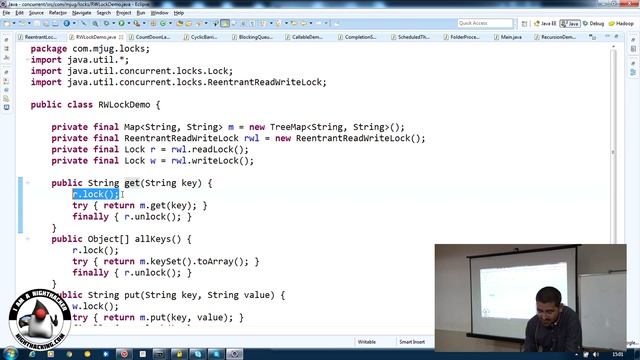Viewport: 640px width, 360px height.
Task: Collapse the get(String key) method fold marker
Action: point(28,183)
